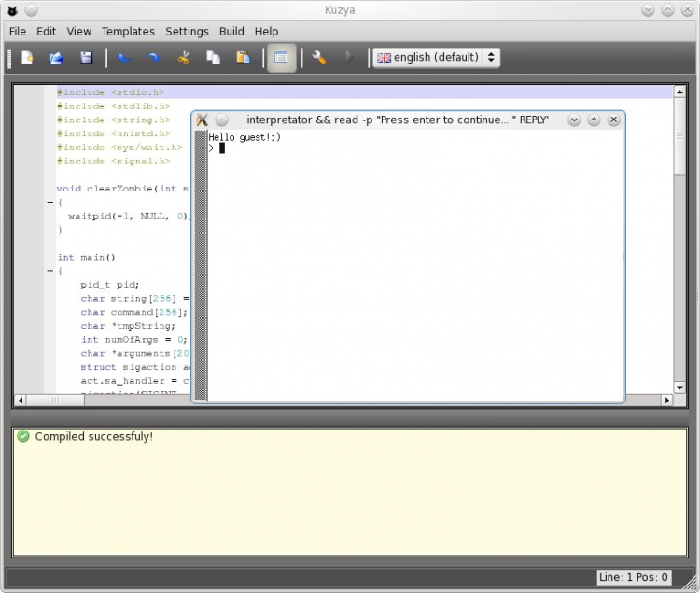Cut selection with the scissors icon

click(184, 58)
